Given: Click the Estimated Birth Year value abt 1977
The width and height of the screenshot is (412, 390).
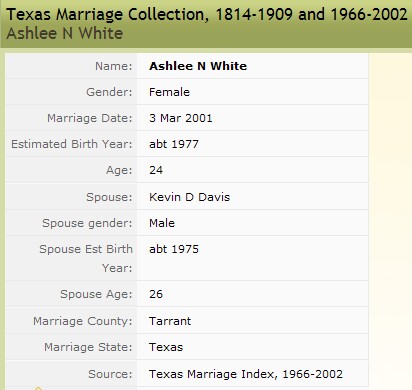Looking at the screenshot, I should tap(174, 144).
